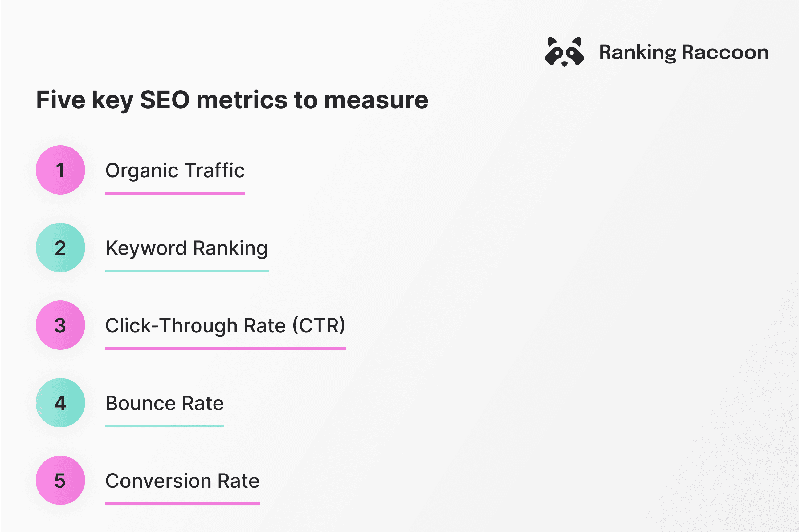Click the "Five key SEO metrics to measure" heading
The width and height of the screenshot is (799, 532).
point(232,100)
